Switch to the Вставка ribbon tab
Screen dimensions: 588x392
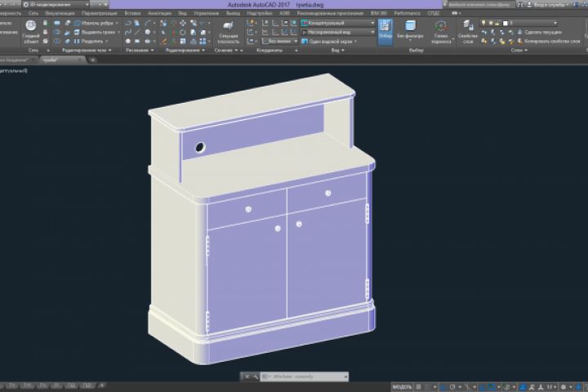132,13
